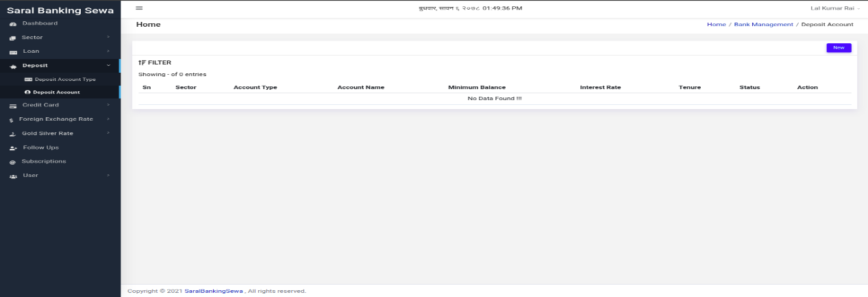Expand the Credit Card submenu chevron
Screen dimensions: 868x297
point(108,105)
